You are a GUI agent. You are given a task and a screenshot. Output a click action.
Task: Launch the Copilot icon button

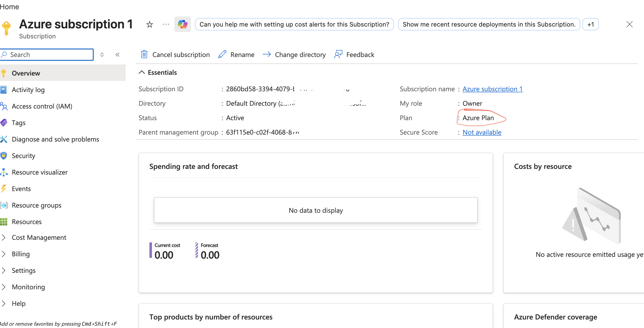coord(183,24)
